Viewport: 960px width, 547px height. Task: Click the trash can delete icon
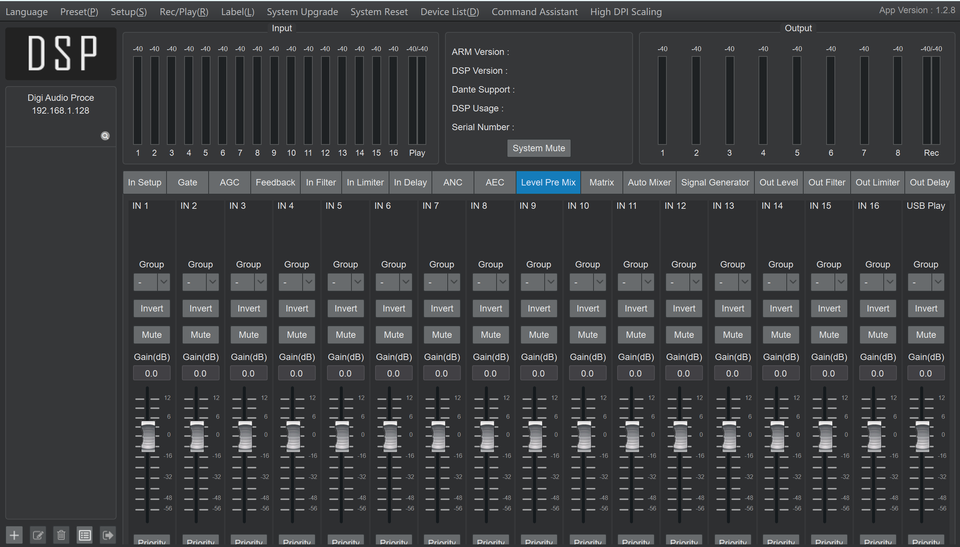61,535
